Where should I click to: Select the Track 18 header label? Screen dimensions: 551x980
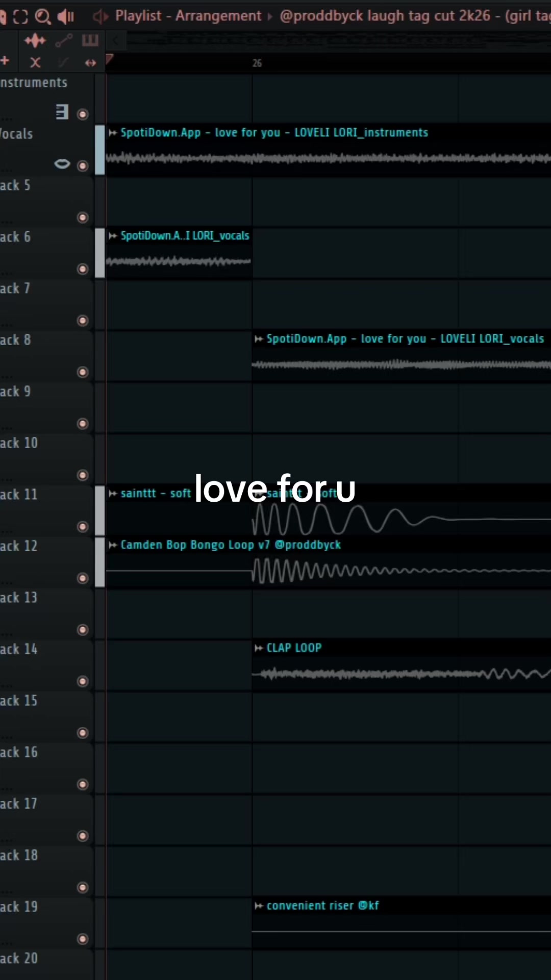(19, 856)
